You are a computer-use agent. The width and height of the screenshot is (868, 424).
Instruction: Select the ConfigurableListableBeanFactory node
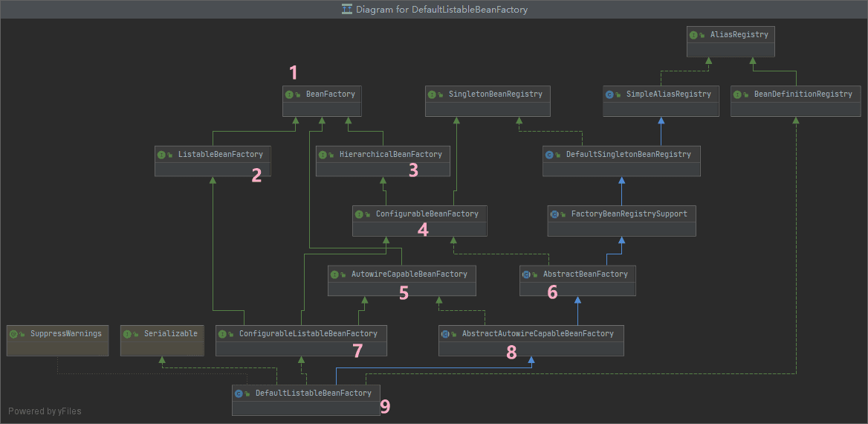coord(301,340)
